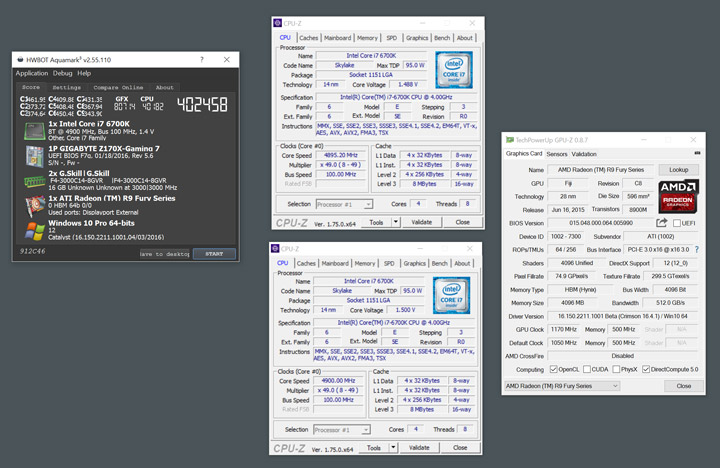Click the Driver Version field in GPU-Z
The image size is (720, 468).
(623, 316)
